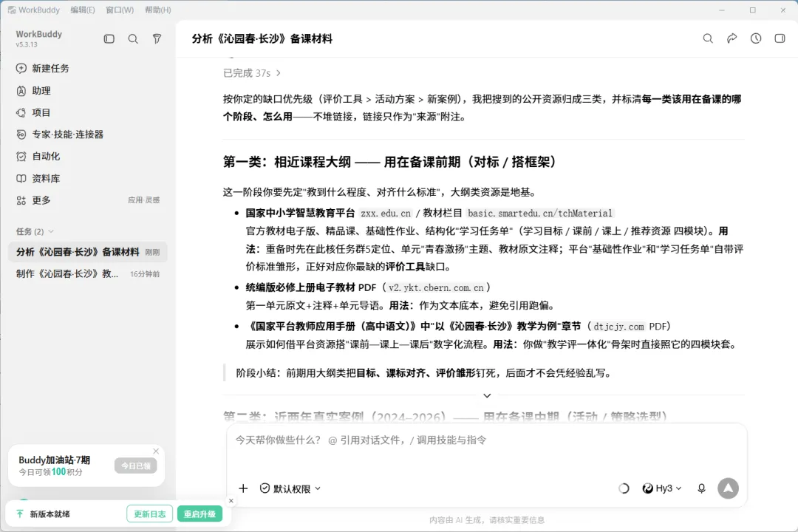This screenshot has width=798, height=532.
Task: Expand content with the down chevron divider
Action: [x=487, y=395]
